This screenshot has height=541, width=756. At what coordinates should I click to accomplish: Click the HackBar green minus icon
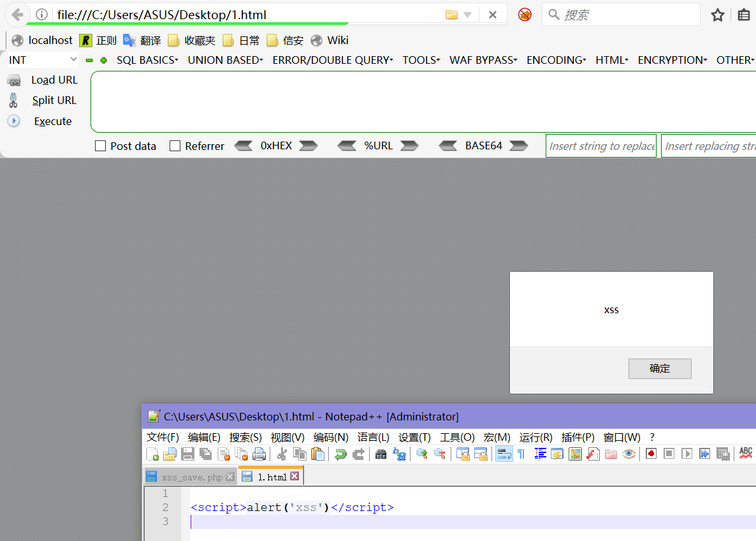(x=89, y=61)
